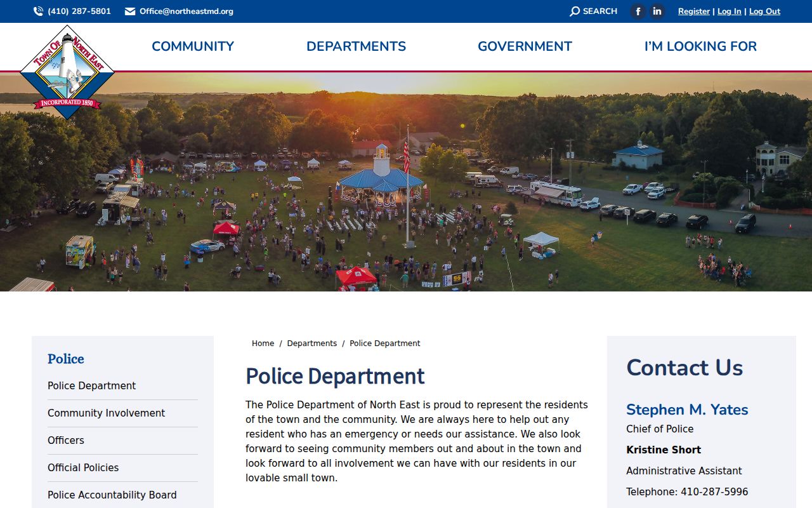This screenshot has width=812, height=508.
Task: Call the (410) 287-5801 phone link
Action: click(79, 11)
